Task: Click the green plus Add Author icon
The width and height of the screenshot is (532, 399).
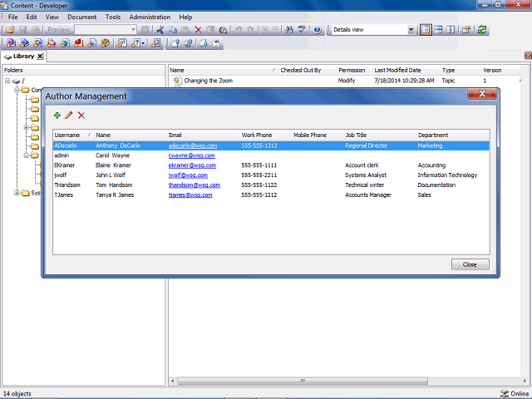Action: click(x=57, y=116)
